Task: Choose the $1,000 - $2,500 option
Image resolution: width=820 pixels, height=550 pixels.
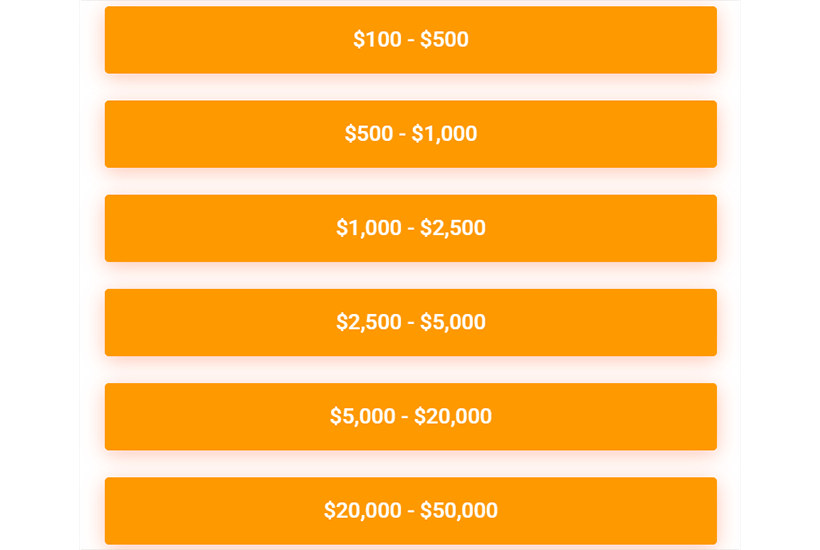Action: point(410,228)
